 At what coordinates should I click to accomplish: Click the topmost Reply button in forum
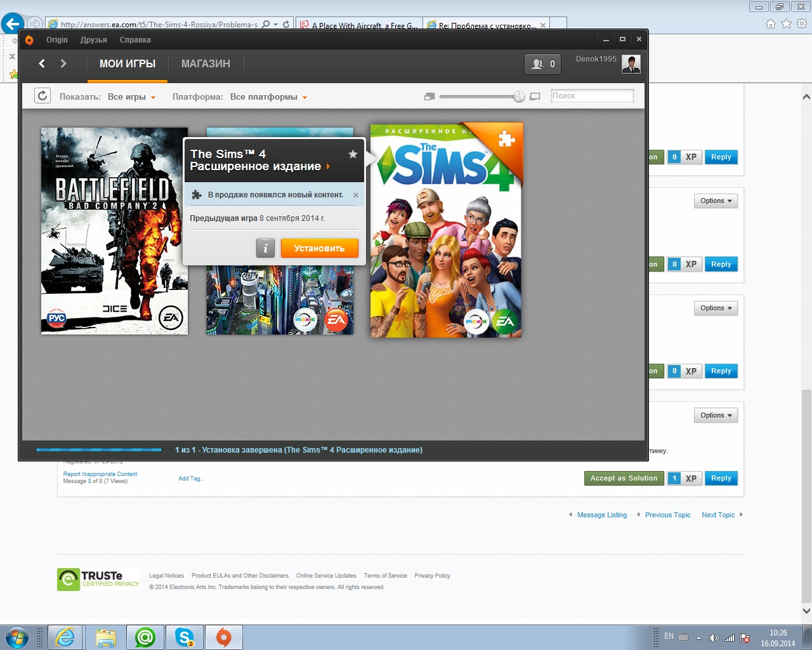click(721, 157)
